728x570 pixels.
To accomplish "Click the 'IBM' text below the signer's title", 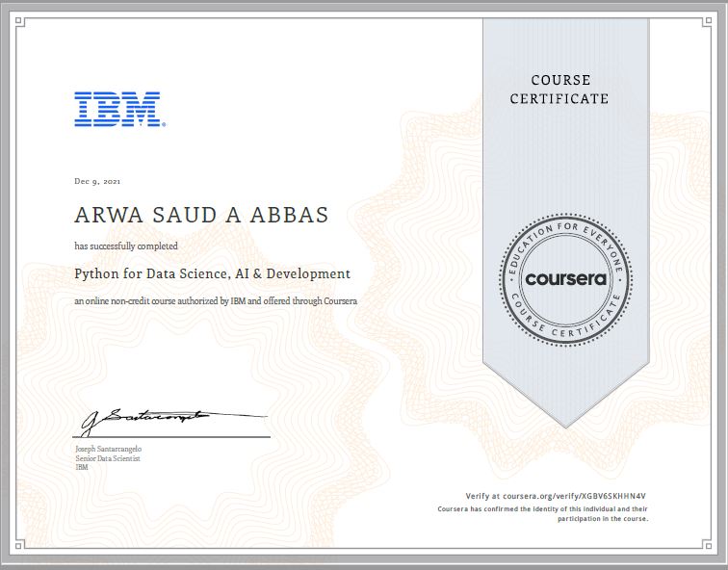I will pyautogui.click(x=82, y=467).
